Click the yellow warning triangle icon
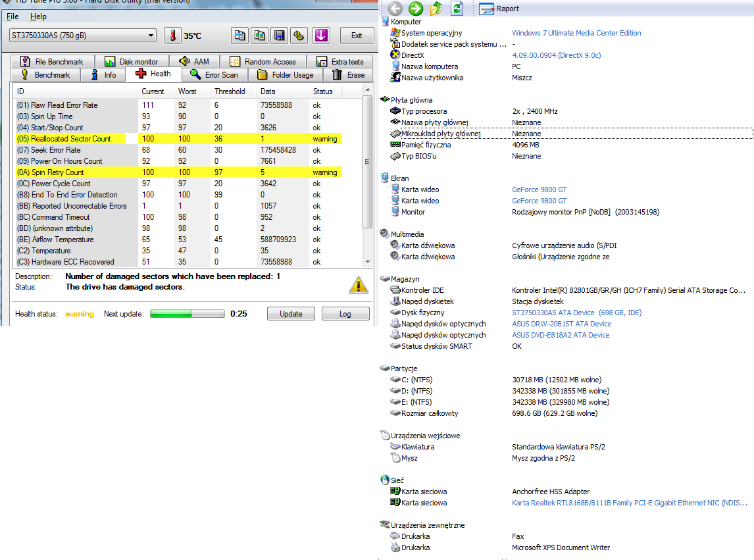This screenshot has width=754, height=560. pyautogui.click(x=358, y=286)
